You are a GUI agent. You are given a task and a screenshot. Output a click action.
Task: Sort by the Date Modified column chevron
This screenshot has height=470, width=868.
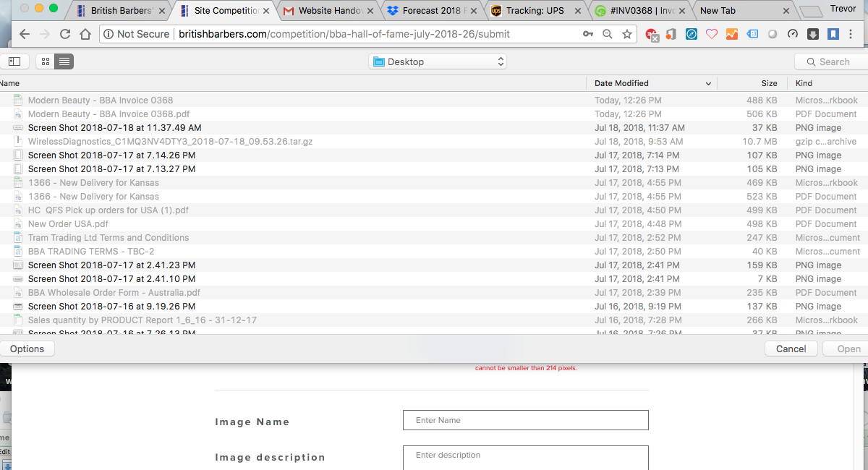coord(708,83)
